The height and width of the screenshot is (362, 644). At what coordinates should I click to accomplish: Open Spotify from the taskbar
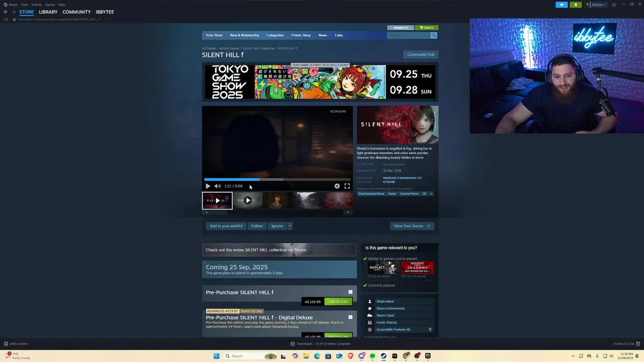point(372,356)
